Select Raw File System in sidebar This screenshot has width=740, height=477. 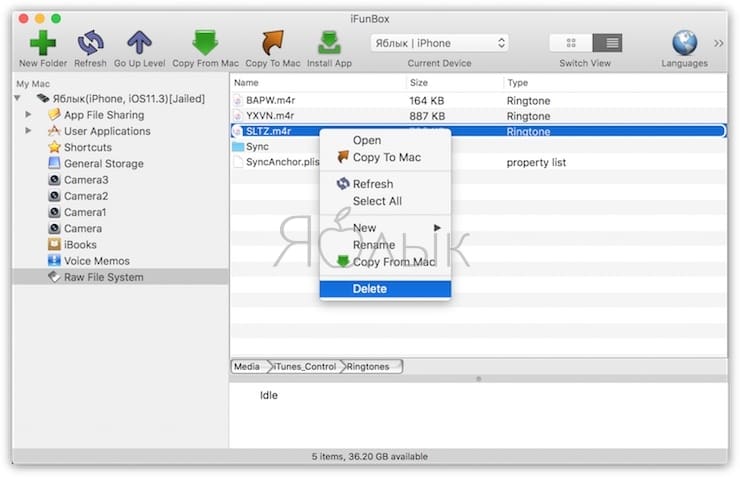tap(103, 277)
